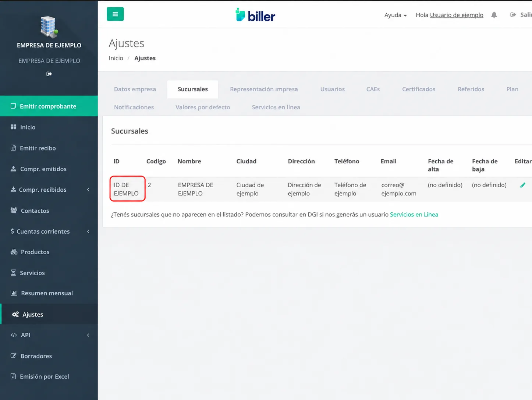Click the Borradores edit icon
Viewport: 532px width, 400px height.
point(14,356)
